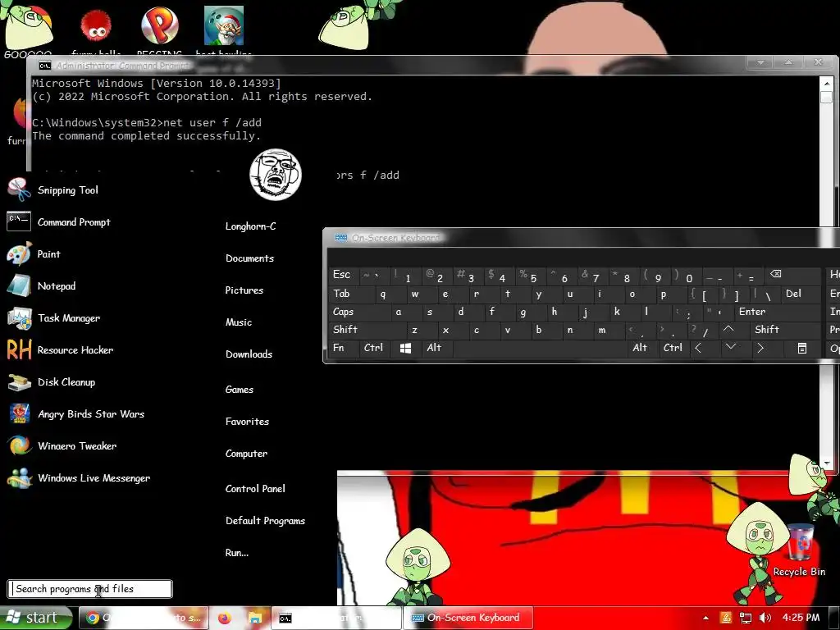Click the right arrow key on on-screen keyboard
The width and height of the screenshot is (840, 630).
click(760, 348)
